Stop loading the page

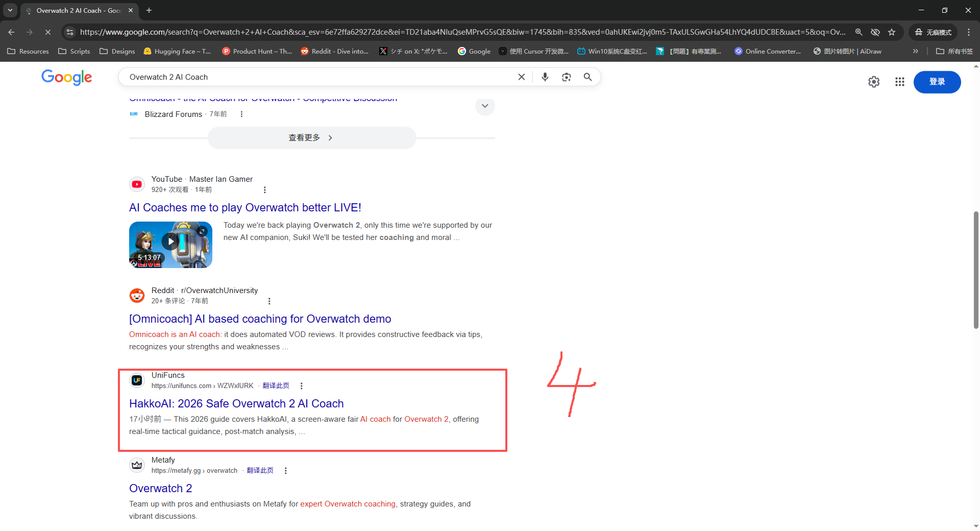(x=47, y=32)
